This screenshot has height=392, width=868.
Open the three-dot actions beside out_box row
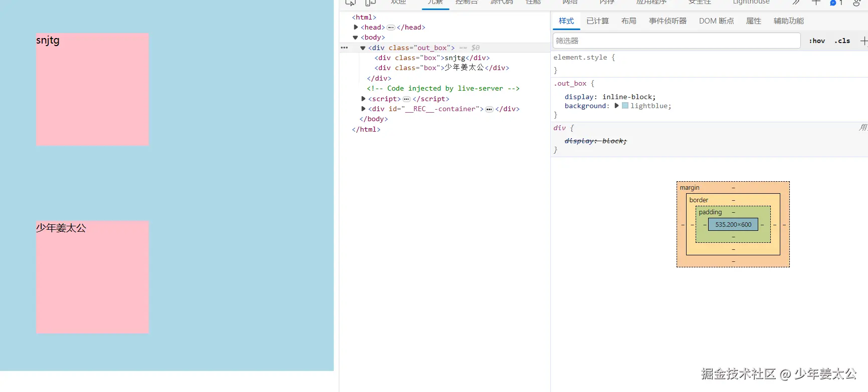[344, 48]
